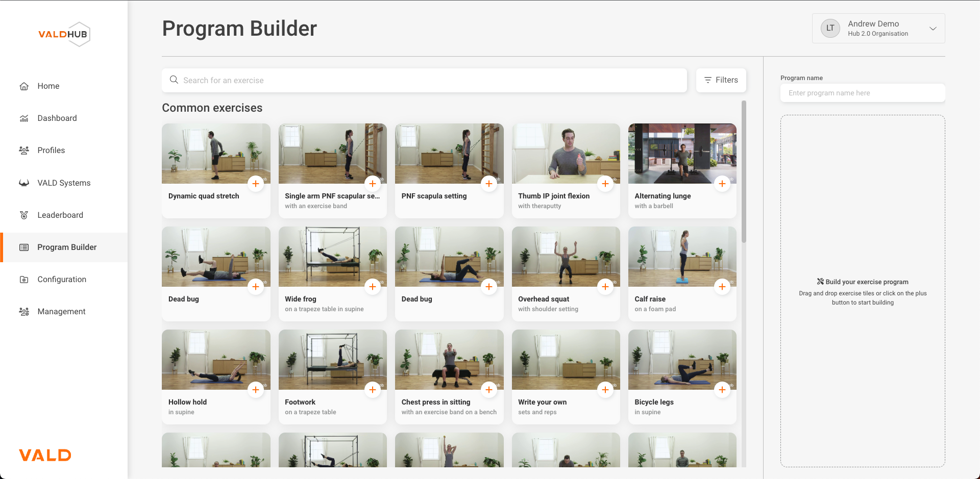
Task: Add Overhead squat with plus icon
Action: pos(605,287)
